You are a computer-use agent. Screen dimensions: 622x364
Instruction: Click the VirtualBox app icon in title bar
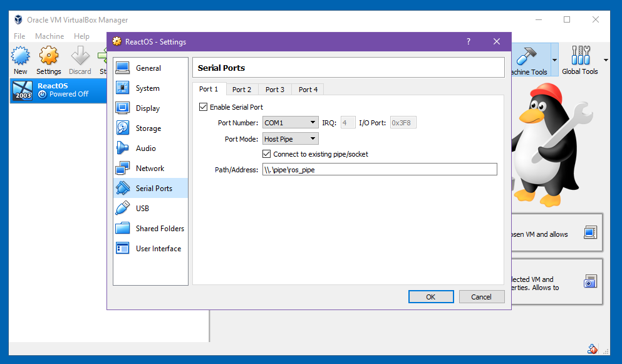[18, 19]
